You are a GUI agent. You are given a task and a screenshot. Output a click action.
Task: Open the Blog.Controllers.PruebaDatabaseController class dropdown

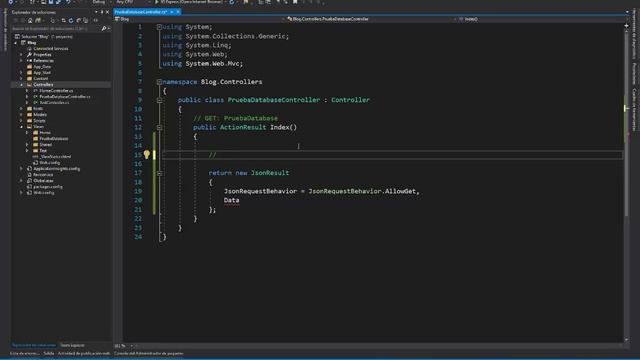[371, 19]
